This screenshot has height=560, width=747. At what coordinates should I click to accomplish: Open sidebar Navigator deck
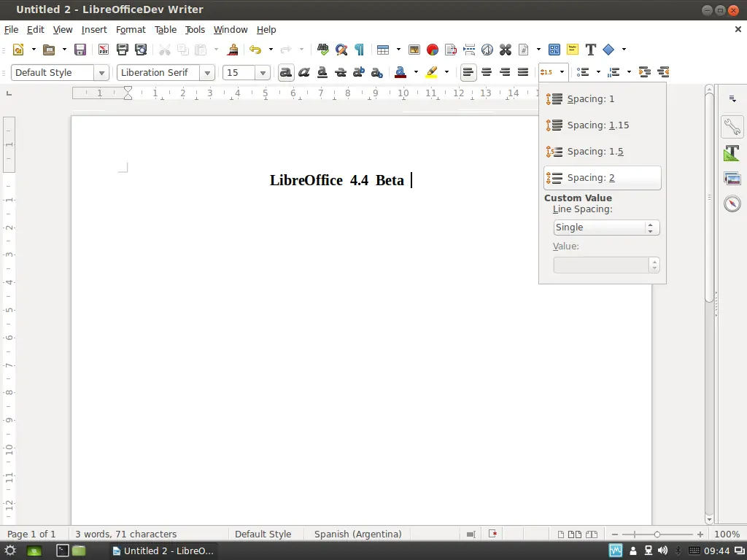click(732, 204)
